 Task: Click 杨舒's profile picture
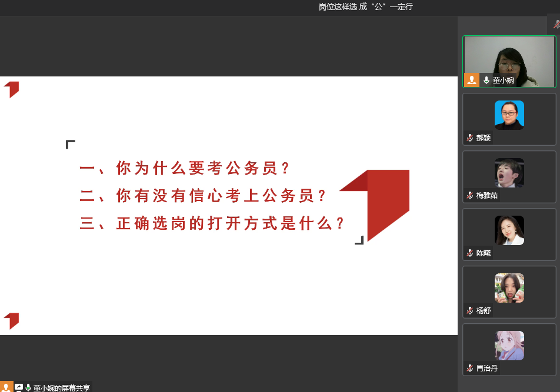pos(509,287)
